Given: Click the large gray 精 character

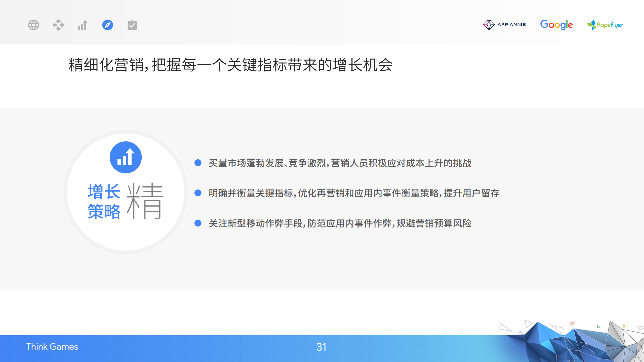Looking at the screenshot, I should (x=145, y=201).
